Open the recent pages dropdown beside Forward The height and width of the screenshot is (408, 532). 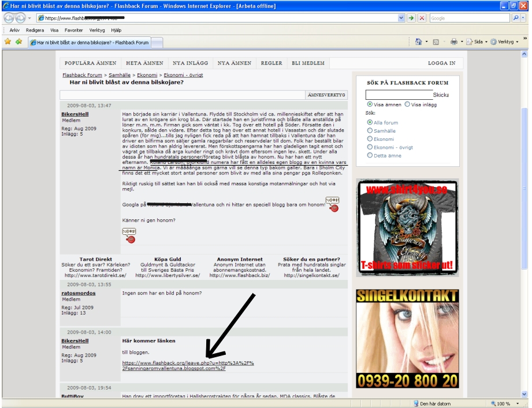pyautogui.click(x=29, y=18)
